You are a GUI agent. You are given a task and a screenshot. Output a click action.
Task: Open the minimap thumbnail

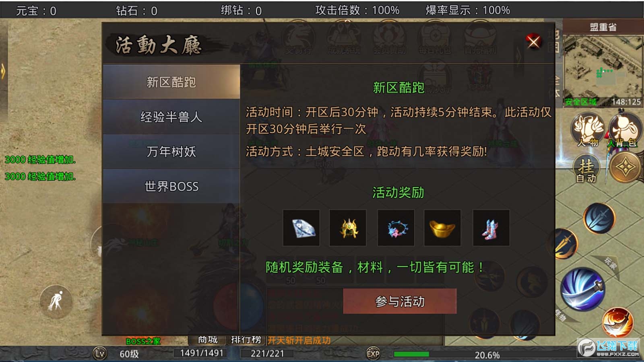point(603,71)
